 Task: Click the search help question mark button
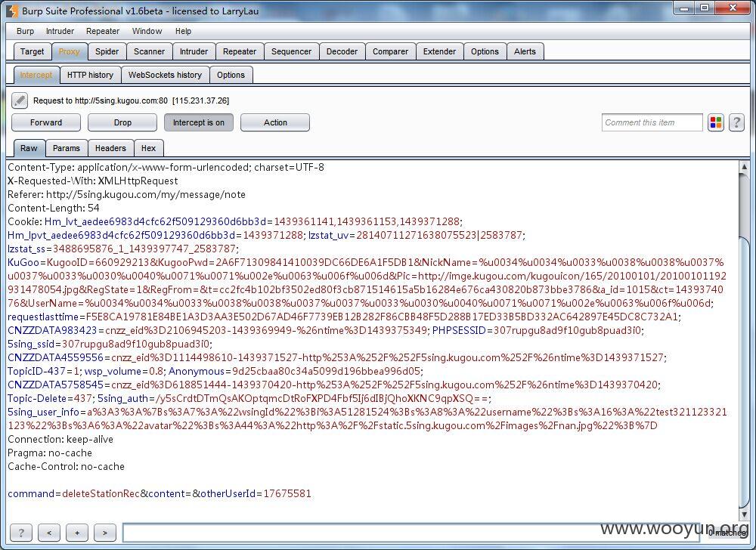[x=20, y=532]
